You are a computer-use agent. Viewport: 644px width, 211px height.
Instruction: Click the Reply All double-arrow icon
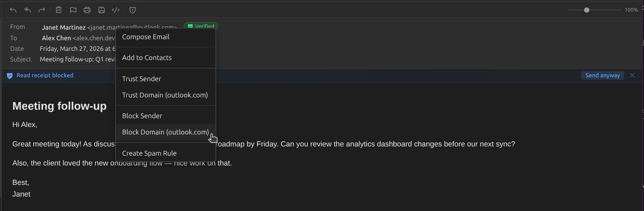27,10
